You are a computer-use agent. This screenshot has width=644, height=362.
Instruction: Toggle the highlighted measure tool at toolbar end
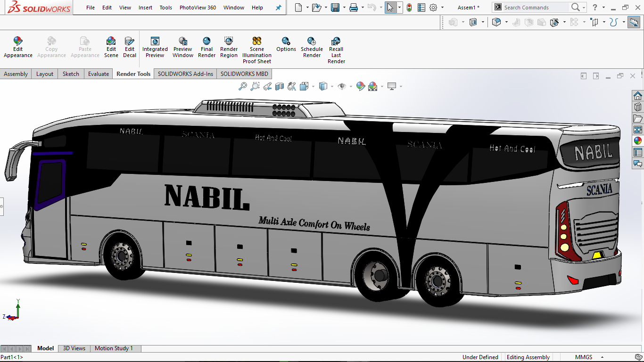point(634,22)
